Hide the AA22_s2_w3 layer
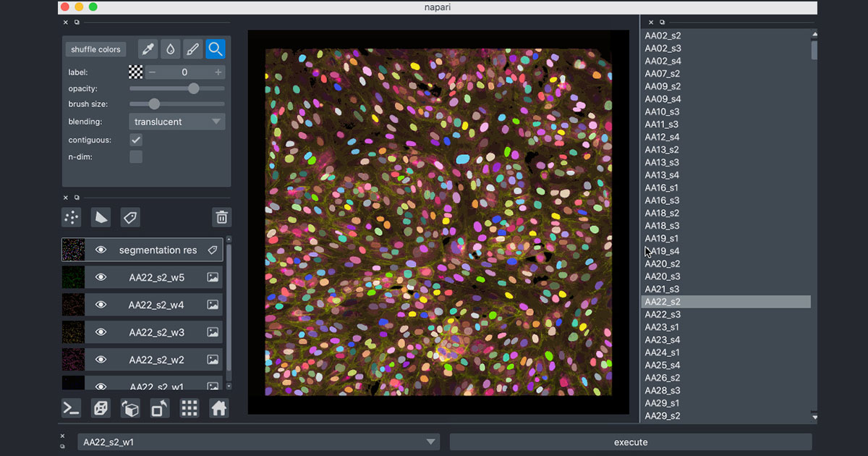The image size is (868, 456). [x=101, y=332]
